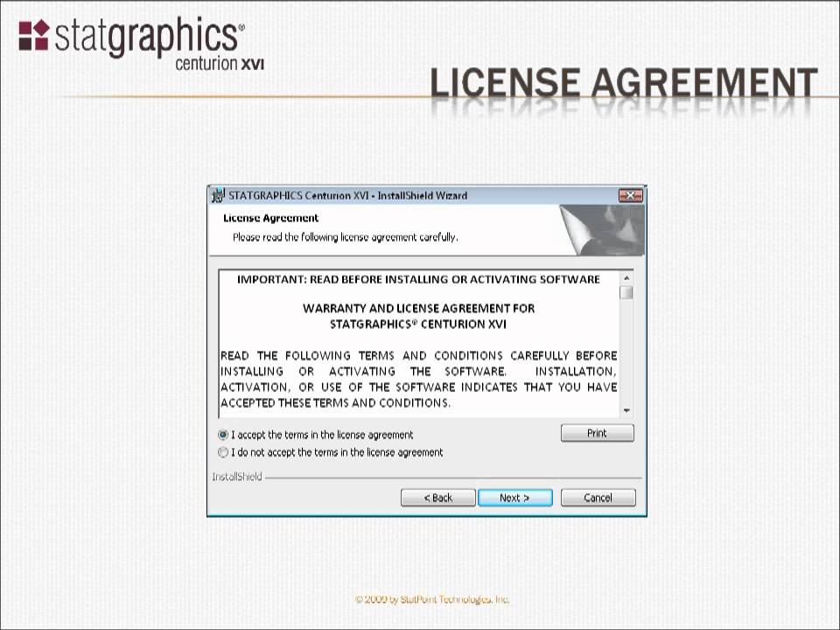Click the wizard banner curled-page image
This screenshot has width=840, height=630.
click(602, 230)
